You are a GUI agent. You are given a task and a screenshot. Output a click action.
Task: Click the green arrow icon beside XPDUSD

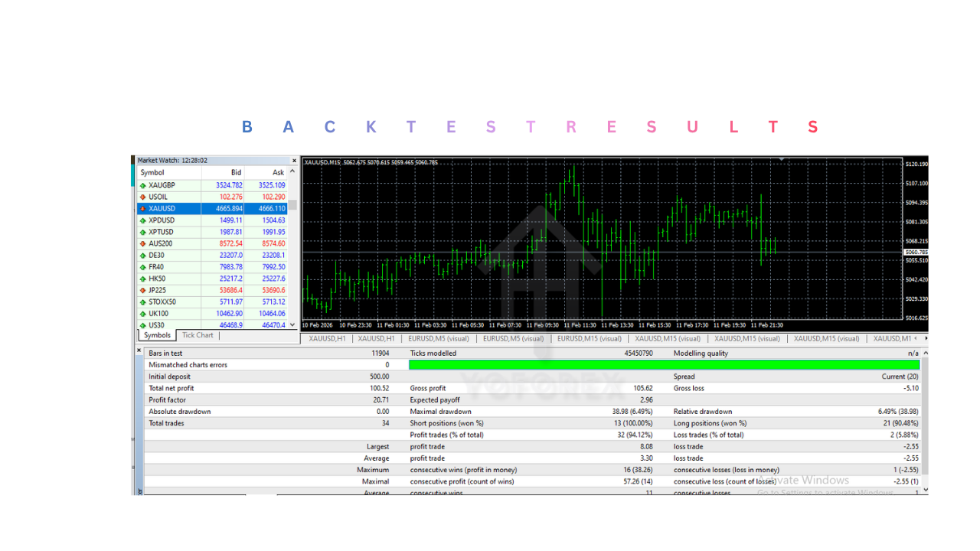click(x=143, y=220)
